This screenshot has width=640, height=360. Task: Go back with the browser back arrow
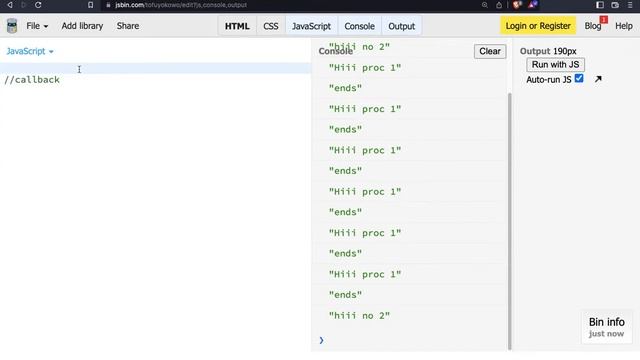(x=10, y=5)
